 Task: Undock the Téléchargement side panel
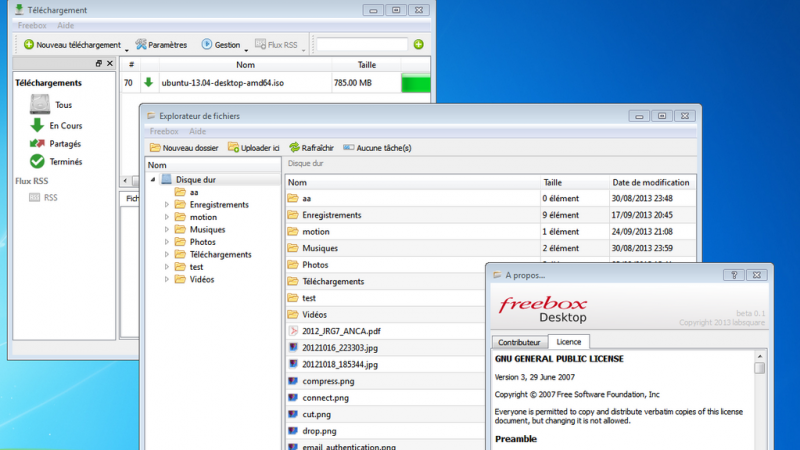pos(98,63)
